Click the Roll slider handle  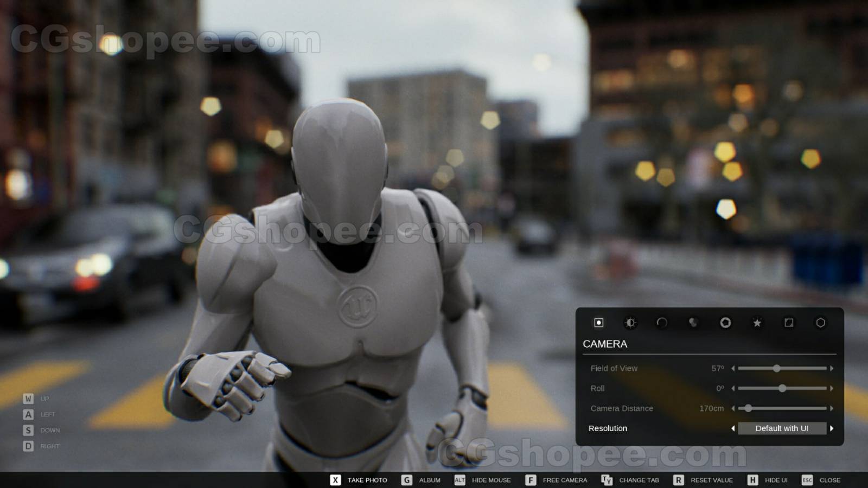tap(782, 388)
